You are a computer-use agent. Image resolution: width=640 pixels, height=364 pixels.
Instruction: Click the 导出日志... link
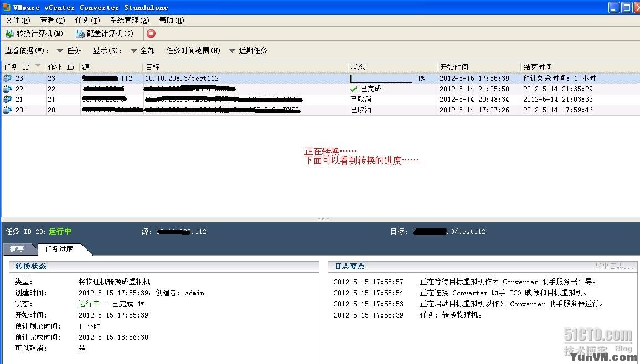(615, 266)
